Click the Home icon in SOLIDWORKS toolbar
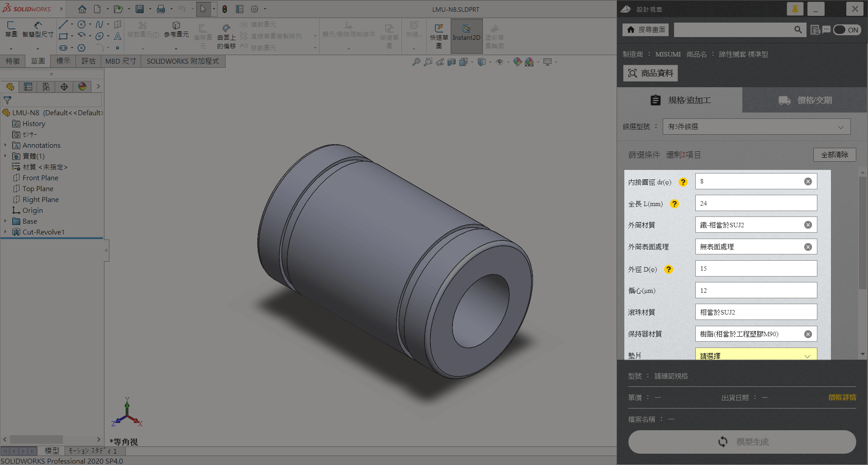The image size is (868, 465). [82, 9]
